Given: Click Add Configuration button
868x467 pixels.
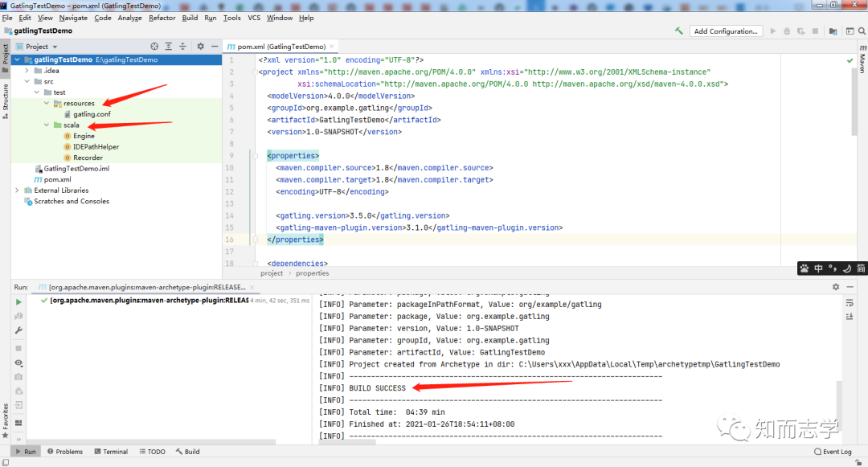Looking at the screenshot, I should [726, 31].
